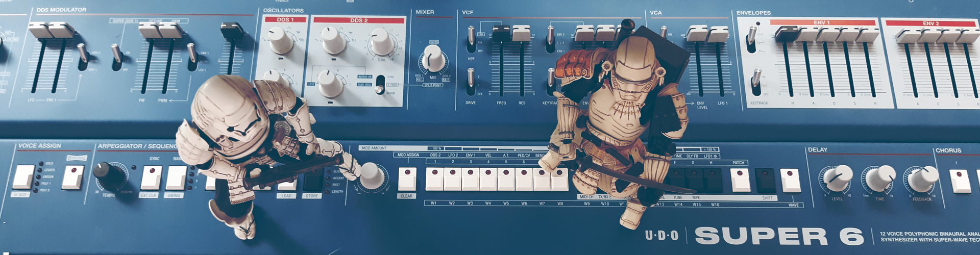The height and width of the screenshot is (255, 980).
Task: Move the ENV 1 D (decay) slider
Action: [827, 35]
